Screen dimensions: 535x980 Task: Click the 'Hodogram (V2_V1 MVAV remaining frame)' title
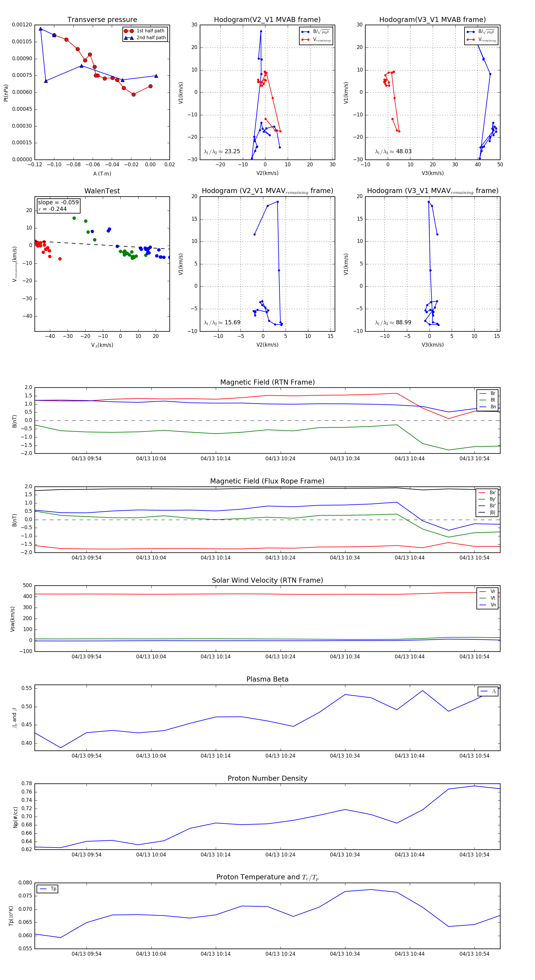pos(267,191)
